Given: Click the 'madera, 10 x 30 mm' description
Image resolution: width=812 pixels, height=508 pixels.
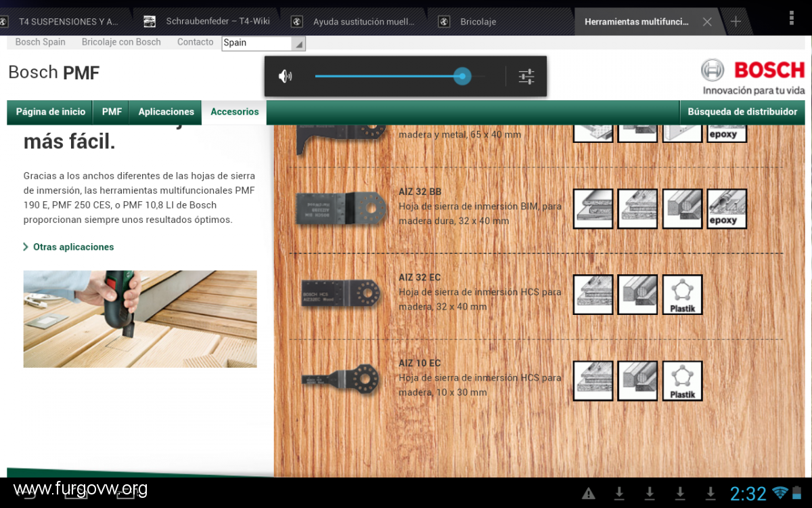Looking at the screenshot, I should click(443, 392).
